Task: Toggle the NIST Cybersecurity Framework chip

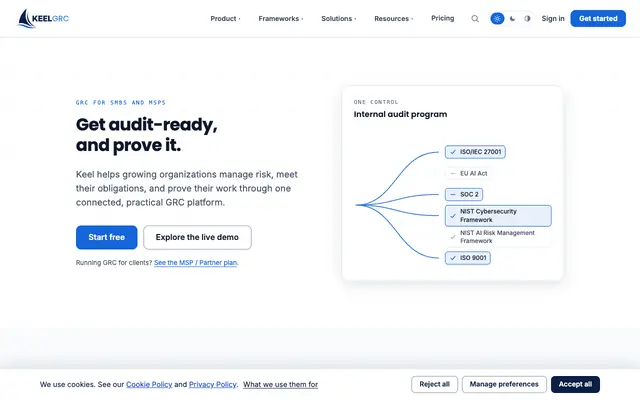Action: coord(498,216)
